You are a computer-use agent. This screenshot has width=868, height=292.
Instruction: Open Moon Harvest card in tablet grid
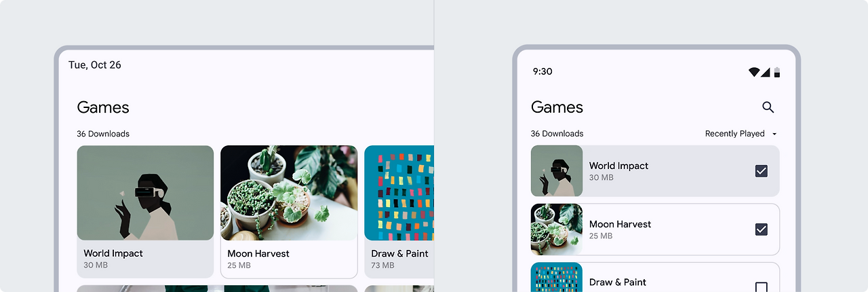[x=289, y=212]
